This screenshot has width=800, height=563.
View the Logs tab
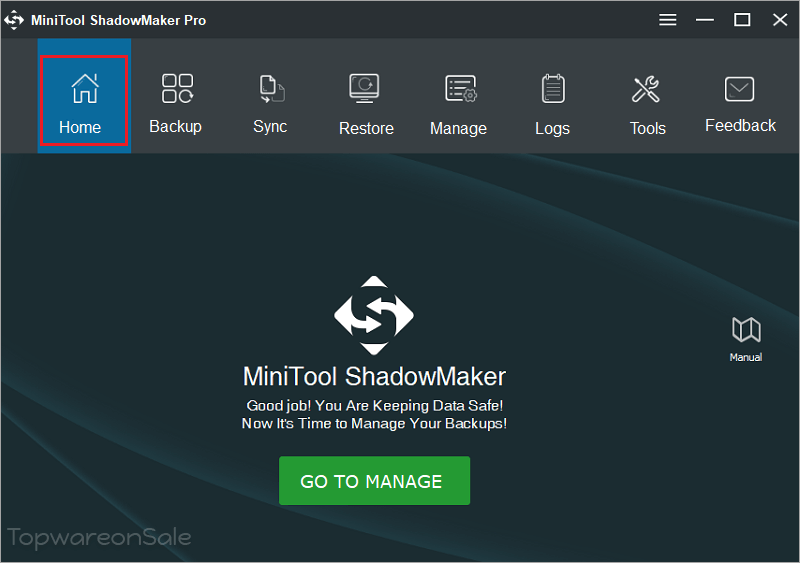coord(553,105)
